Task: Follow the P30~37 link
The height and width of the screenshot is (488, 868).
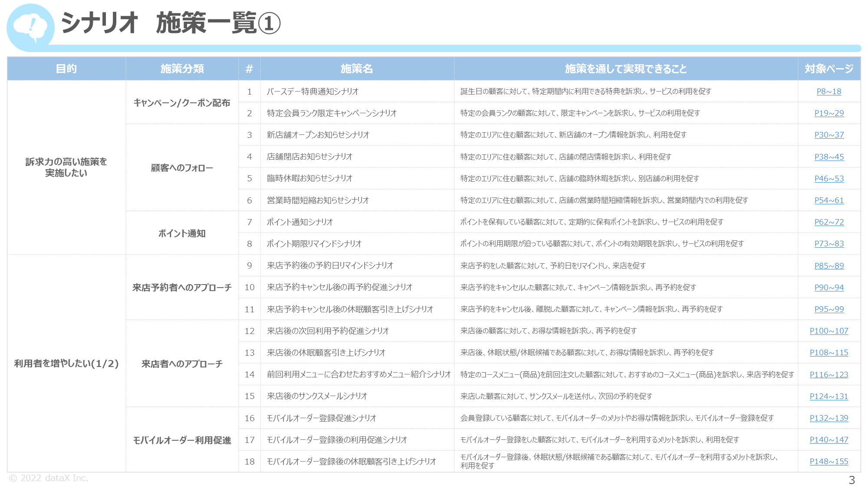Action: coord(829,135)
